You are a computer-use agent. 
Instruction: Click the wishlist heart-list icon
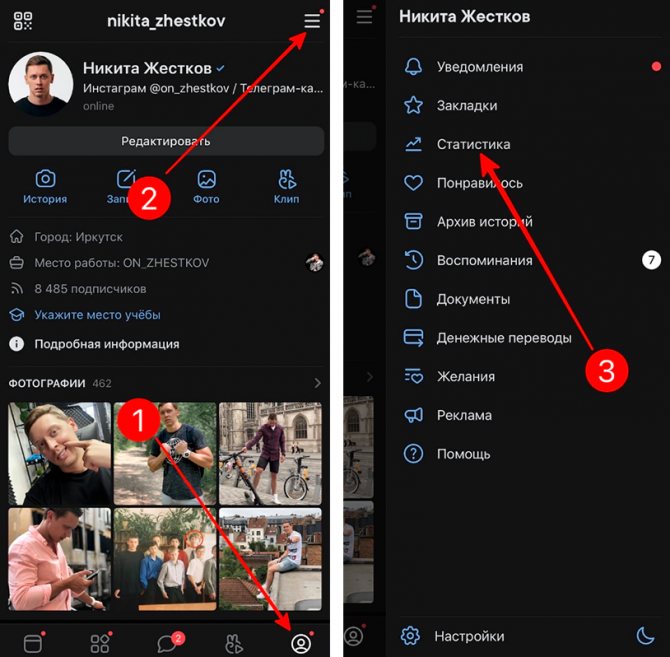(x=413, y=376)
